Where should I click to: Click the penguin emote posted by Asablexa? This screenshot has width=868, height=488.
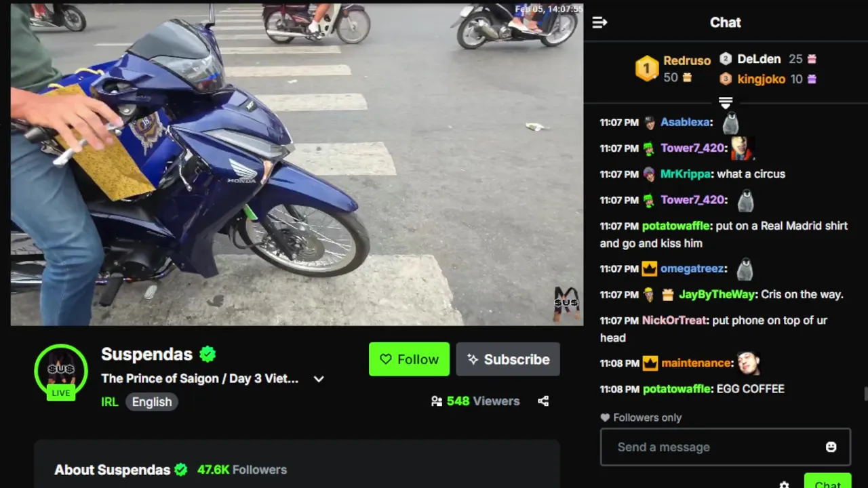[x=730, y=123]
